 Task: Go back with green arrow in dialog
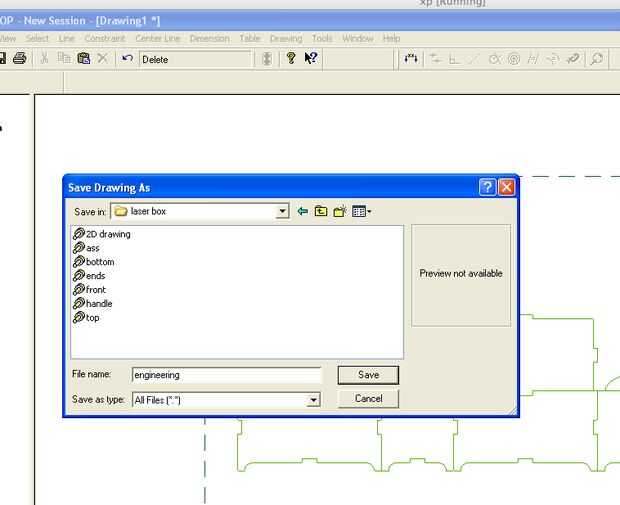302,211
